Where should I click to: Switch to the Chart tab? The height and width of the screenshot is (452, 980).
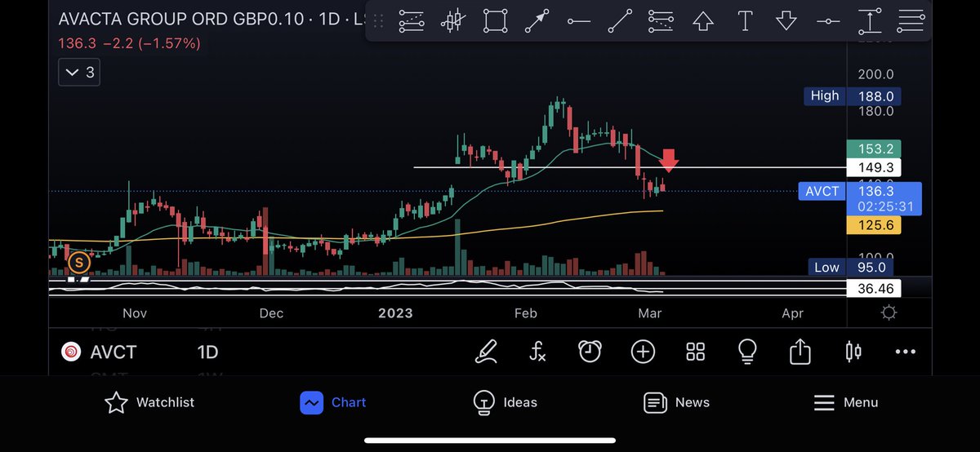tap(332, 402)
